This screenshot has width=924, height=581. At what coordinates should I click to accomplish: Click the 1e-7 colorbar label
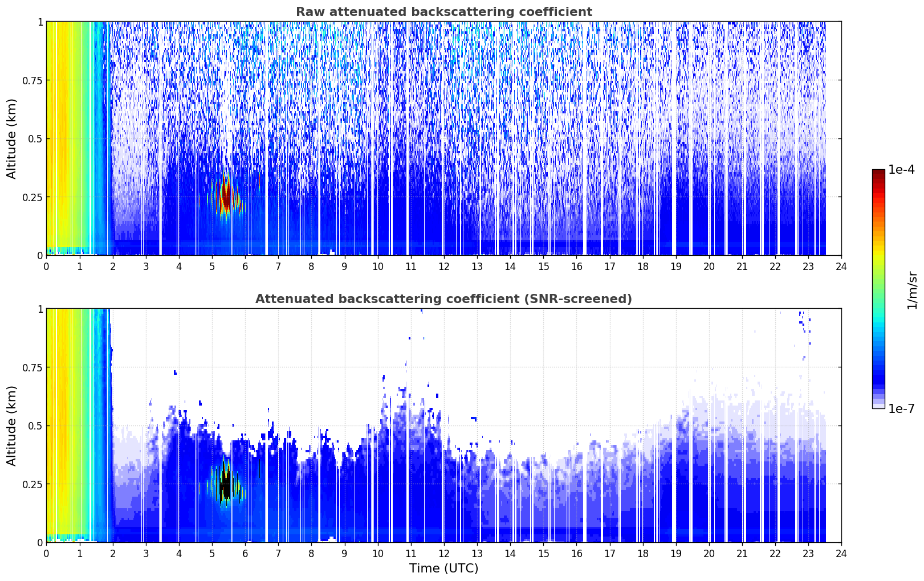[x=901, y=408]
